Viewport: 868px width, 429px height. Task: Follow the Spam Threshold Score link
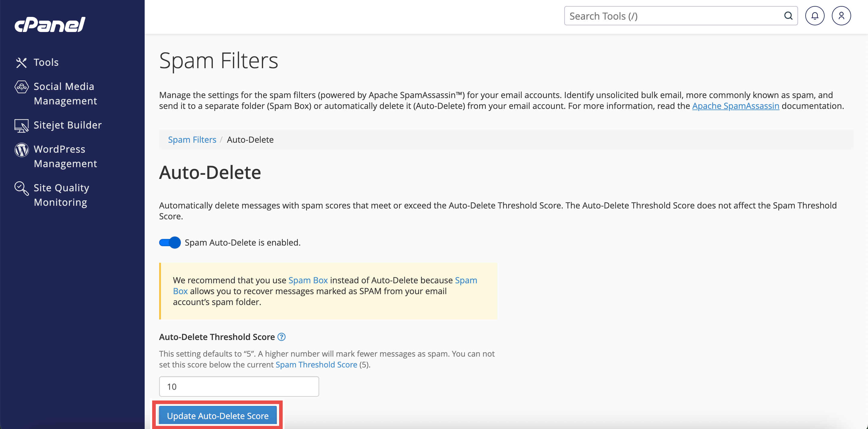[316, 364]
